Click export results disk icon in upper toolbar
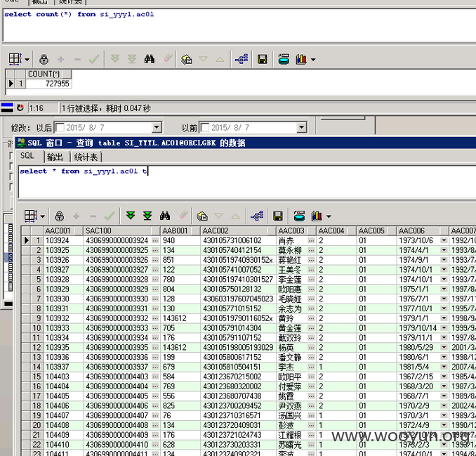 284,59
